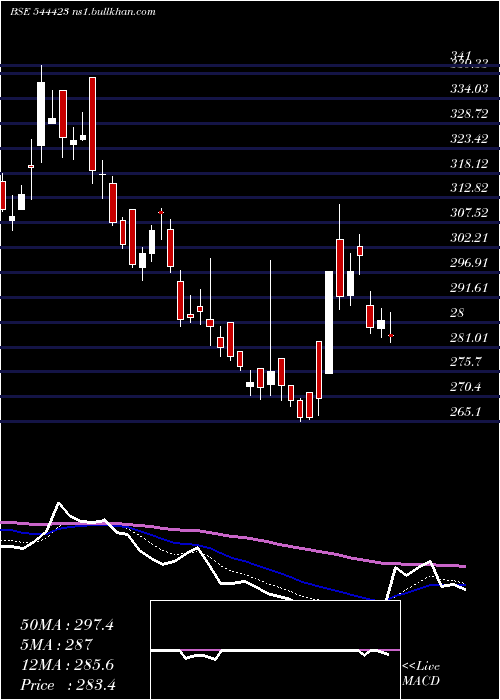Click the tall white candle near 296.91
Screen dimensions: 500x700
point(329,322)
